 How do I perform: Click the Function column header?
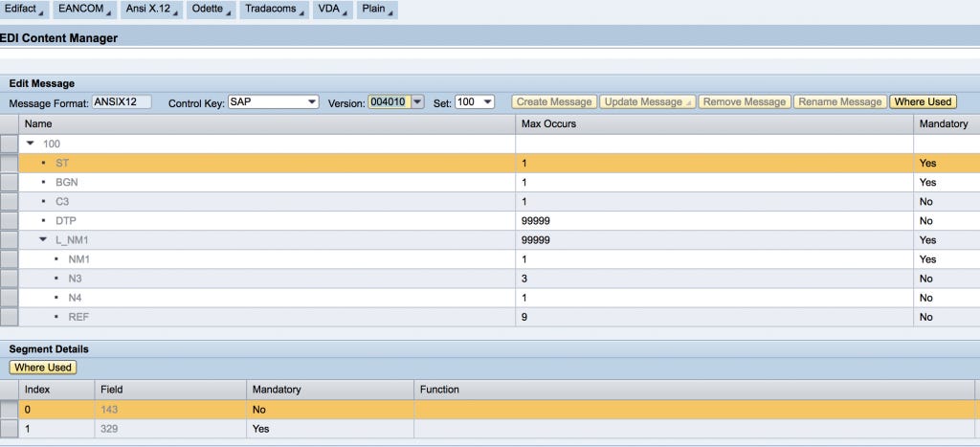click(694, 390)
